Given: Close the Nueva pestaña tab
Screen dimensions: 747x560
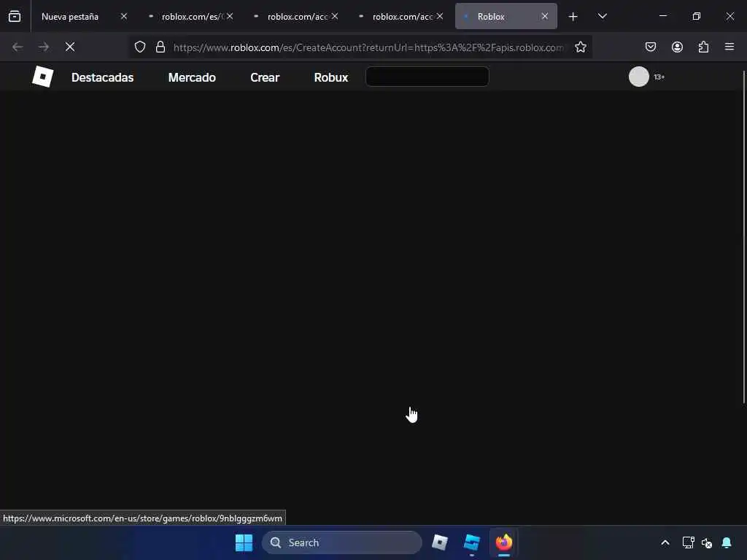Looking at the screenshot, I should [x=124, y=16].
